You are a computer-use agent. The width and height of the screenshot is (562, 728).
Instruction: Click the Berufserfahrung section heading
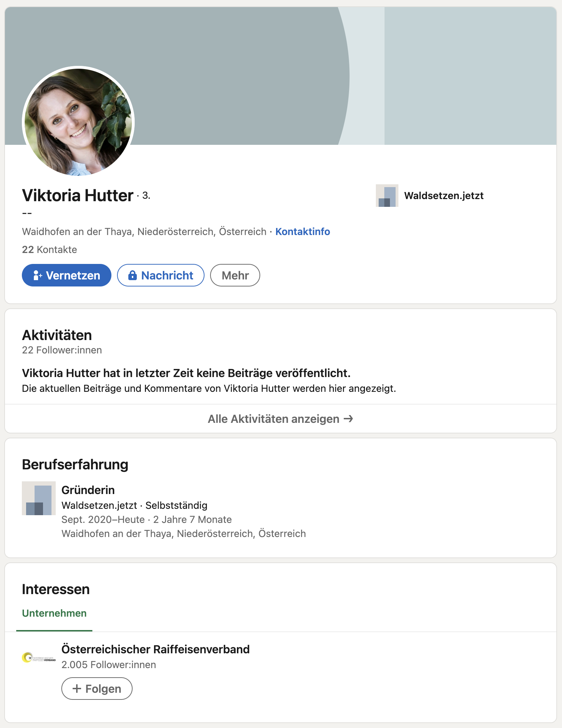coord(75,464)
